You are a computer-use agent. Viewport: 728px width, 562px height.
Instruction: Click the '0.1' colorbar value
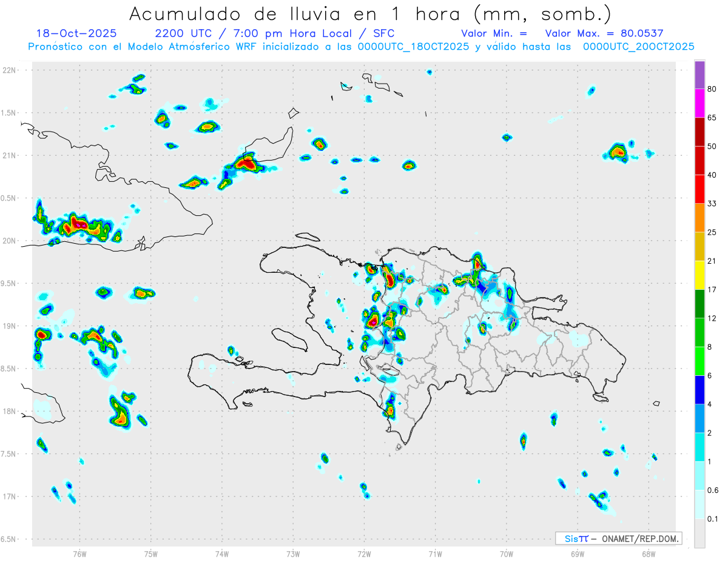point(713,518)
